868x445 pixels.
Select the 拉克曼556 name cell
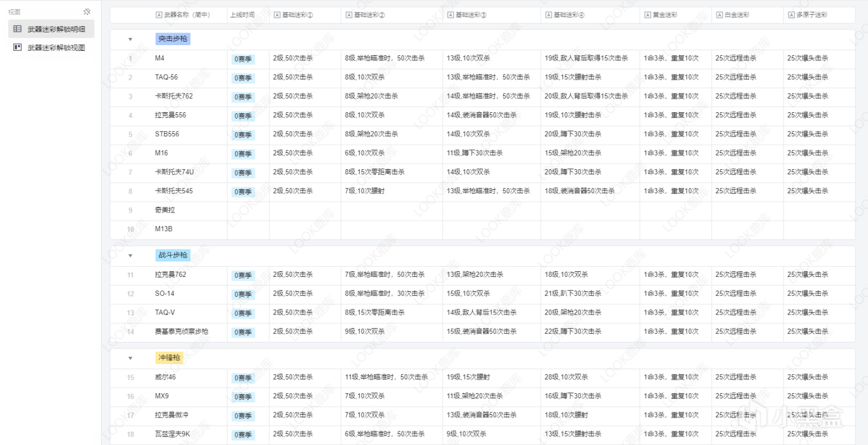point(189,116)
